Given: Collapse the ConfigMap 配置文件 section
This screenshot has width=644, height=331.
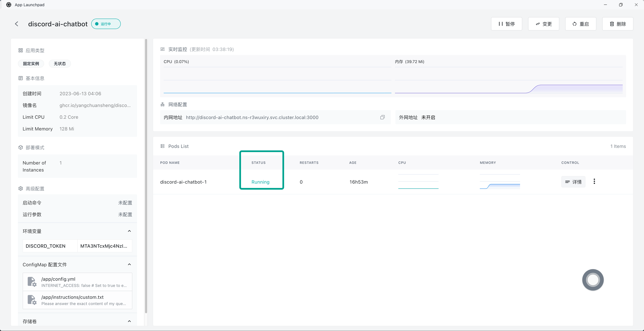Looking at the screenshot, I should tap(129, 264).
